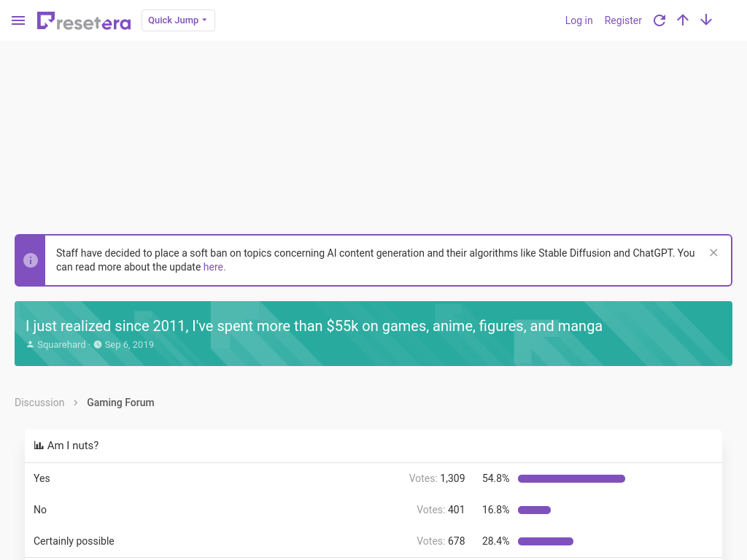This screenshot has height=560, width=747.
Task: Open the Quick Jump dropdown
Action: click(178, 20)
